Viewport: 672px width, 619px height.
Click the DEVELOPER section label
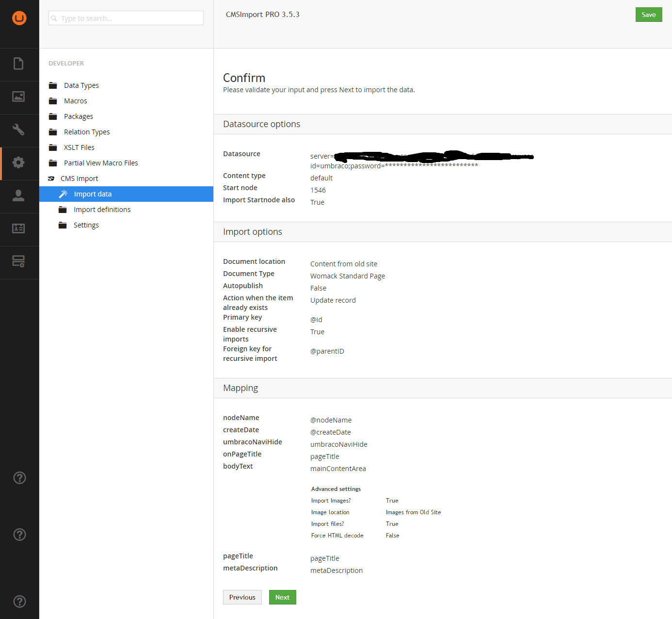click(x=66, y=64)
